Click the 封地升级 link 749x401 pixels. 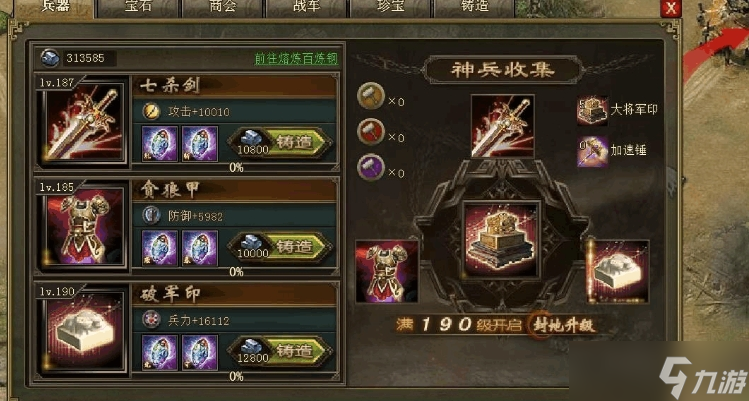(x=564, y=325)
